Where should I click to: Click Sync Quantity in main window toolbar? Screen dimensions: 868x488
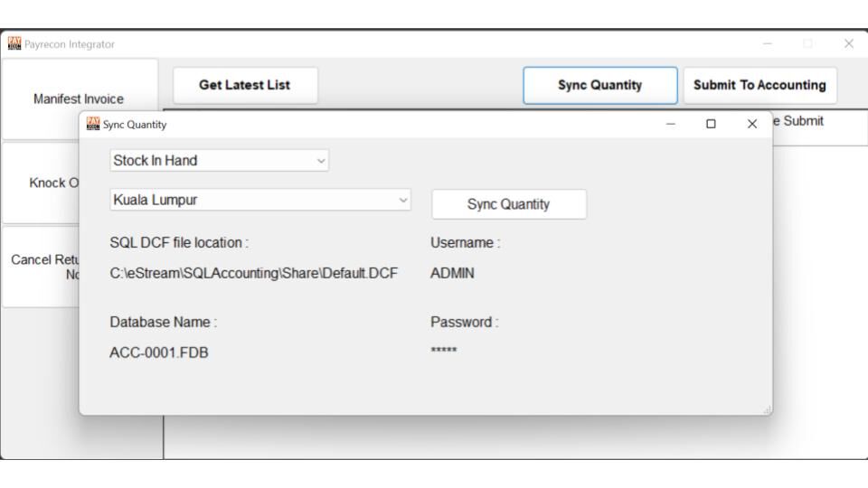pyautogui.click(x=600, y=85)
